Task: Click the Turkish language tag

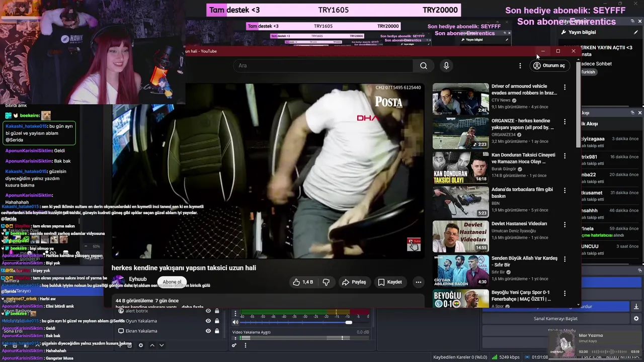Action: tap(588, 72)
